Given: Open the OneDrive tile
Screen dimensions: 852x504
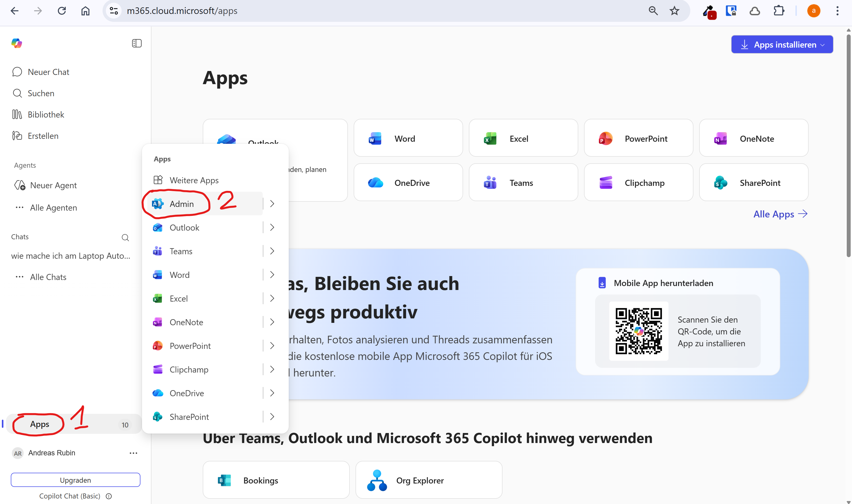Looking at the screenshot, I should point(408,182).
